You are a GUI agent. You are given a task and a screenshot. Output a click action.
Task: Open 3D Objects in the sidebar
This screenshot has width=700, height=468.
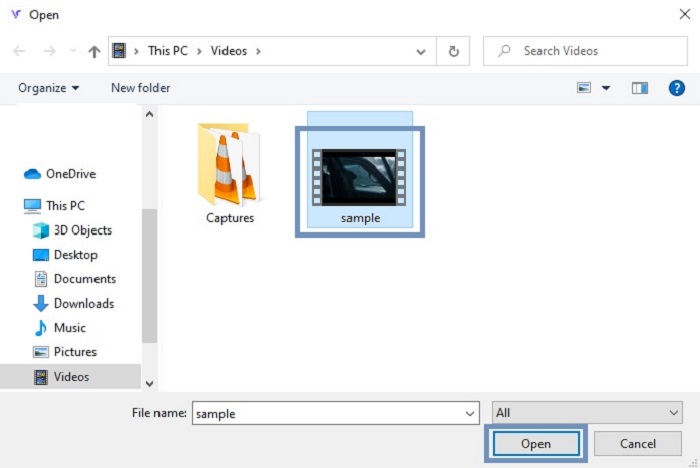click(x=72, y=230)
